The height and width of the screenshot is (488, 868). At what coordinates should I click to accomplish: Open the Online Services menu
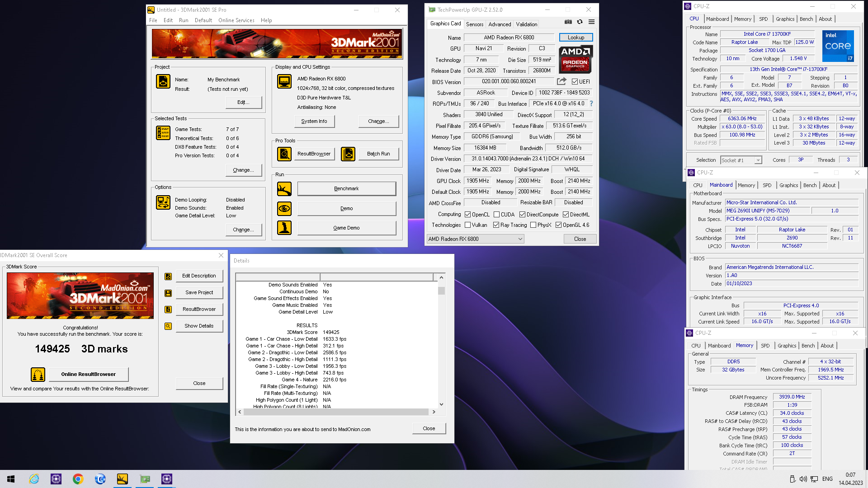(236, 20)
